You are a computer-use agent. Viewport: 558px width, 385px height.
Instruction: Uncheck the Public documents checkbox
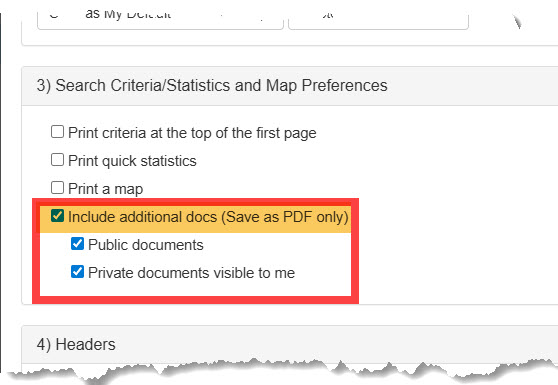[x=77, y=244]
